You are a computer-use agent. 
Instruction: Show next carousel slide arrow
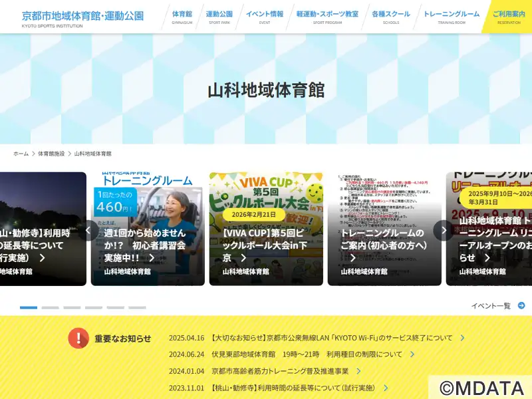click(444, 230)
